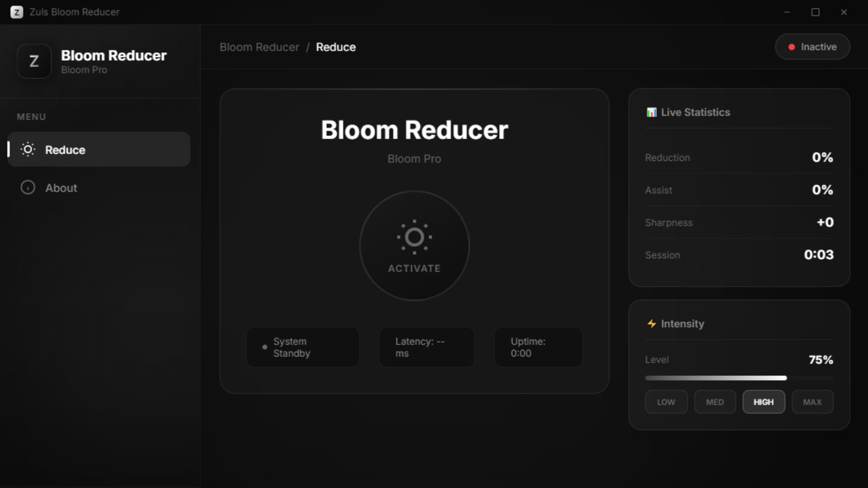868x488 pixels.
Task: Toggle the Inactive status indicator
Action: pos(812,47)
